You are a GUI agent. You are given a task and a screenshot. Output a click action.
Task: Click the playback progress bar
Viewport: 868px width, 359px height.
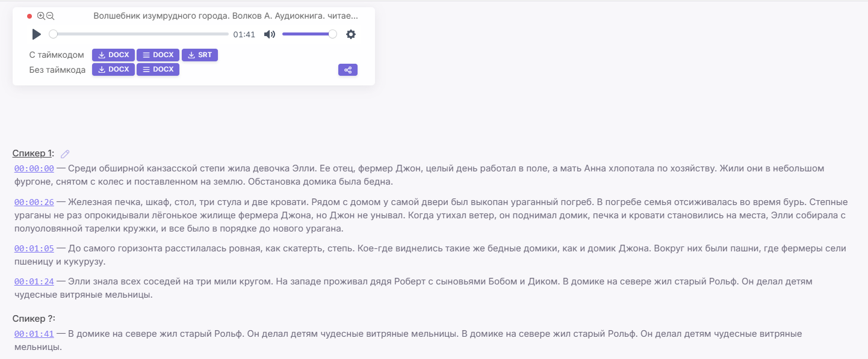137,34
